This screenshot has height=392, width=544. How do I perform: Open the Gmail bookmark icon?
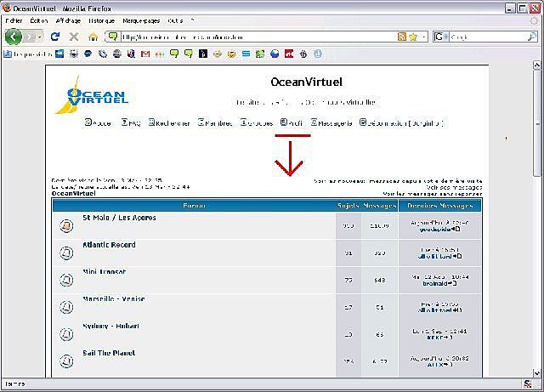pyautogui.click(x=145, y=54)
